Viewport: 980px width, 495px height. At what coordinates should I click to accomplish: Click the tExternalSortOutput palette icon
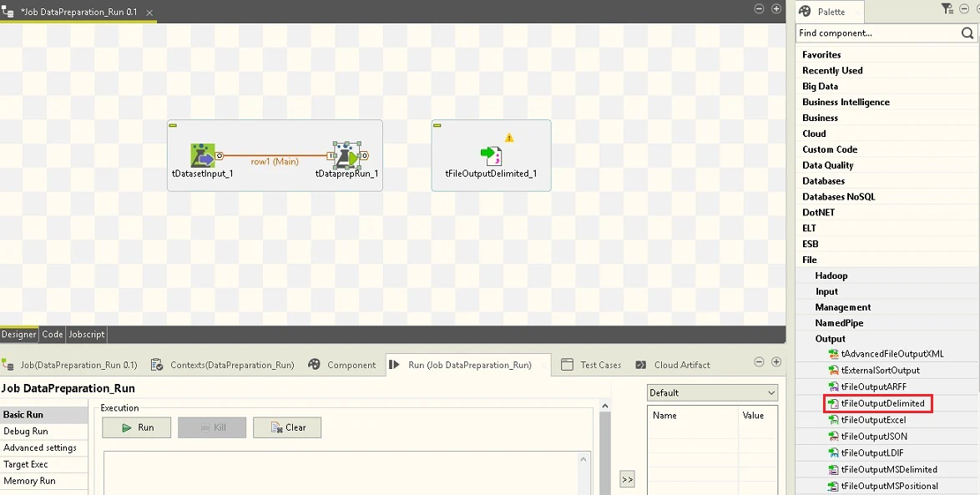[x=833, y=370]
